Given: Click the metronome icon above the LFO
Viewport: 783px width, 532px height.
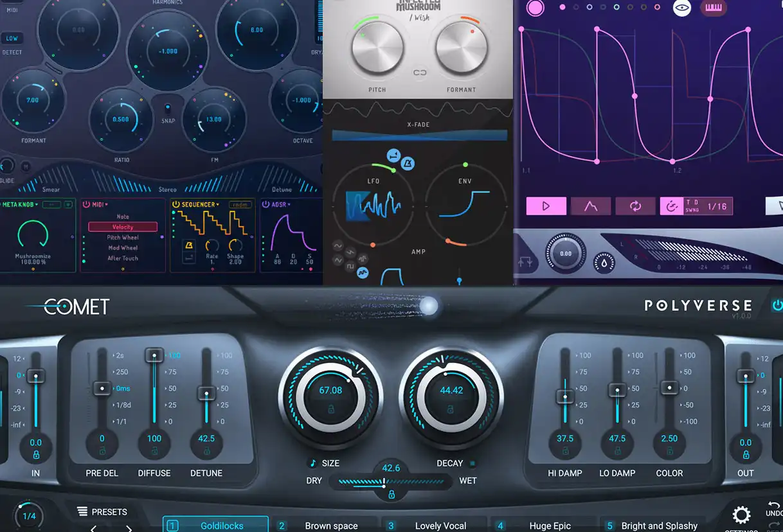Looking at the screenshot, I should 408,166.
